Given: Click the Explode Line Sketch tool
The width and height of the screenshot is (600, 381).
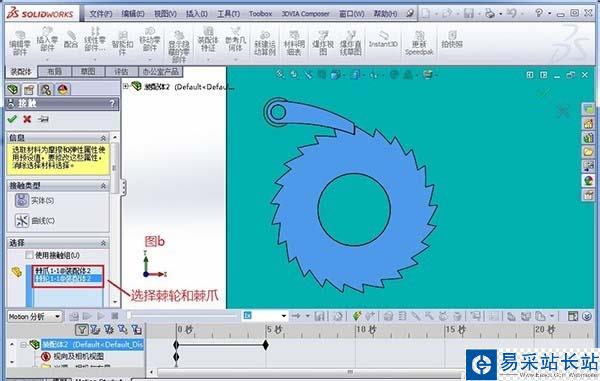Looking at the screenshot, I should point(351,43).
